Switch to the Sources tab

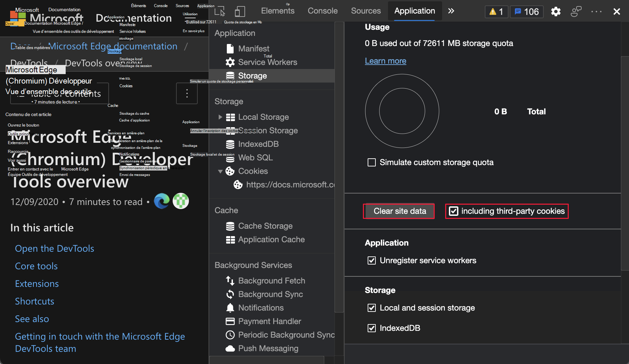pyautogui.click(x=366, y=11)
